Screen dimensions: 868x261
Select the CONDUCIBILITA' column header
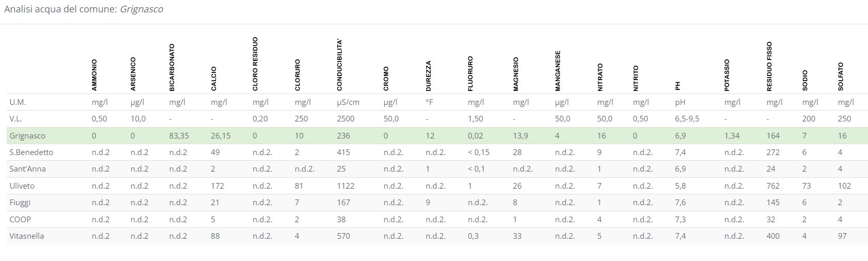coord(339,65)
